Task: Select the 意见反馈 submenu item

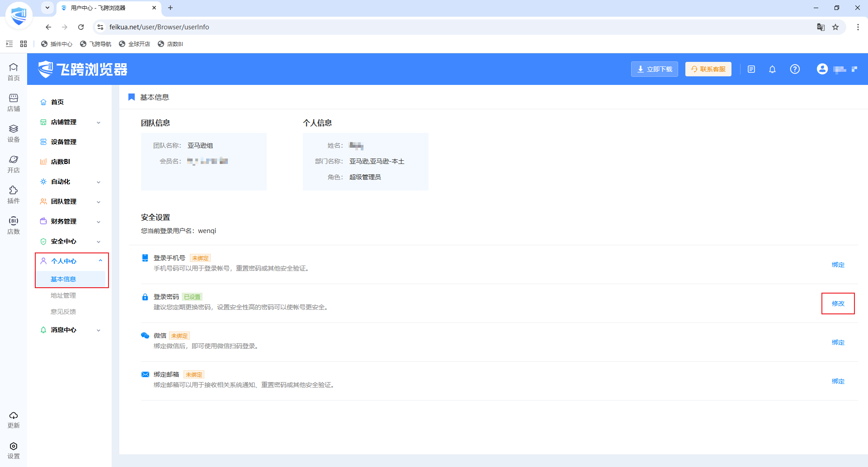Action: point(63,312)
